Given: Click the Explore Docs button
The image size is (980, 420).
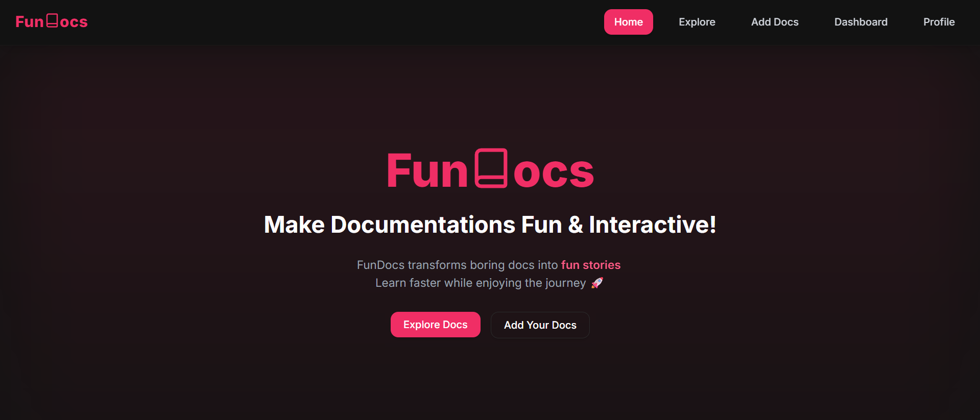Looking at the screenshot, I should pyautogui.click(x=435, y=325).
